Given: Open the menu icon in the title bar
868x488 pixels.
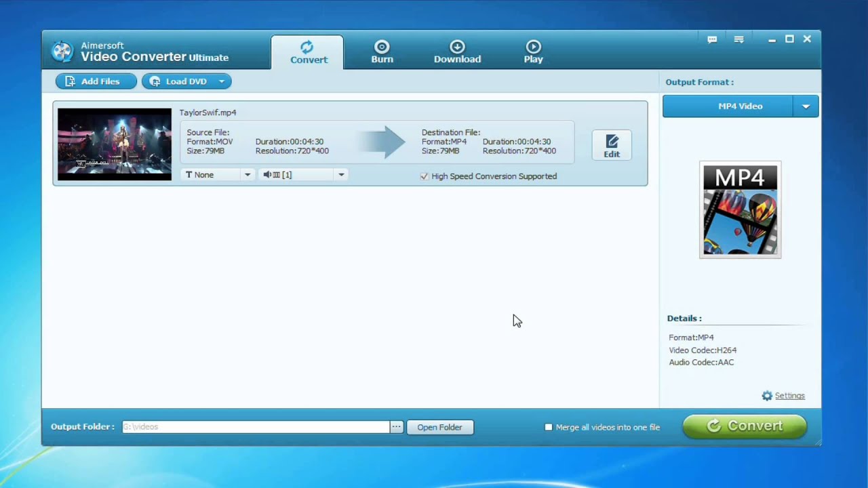Looking at the screenshot, I should 739,39.
